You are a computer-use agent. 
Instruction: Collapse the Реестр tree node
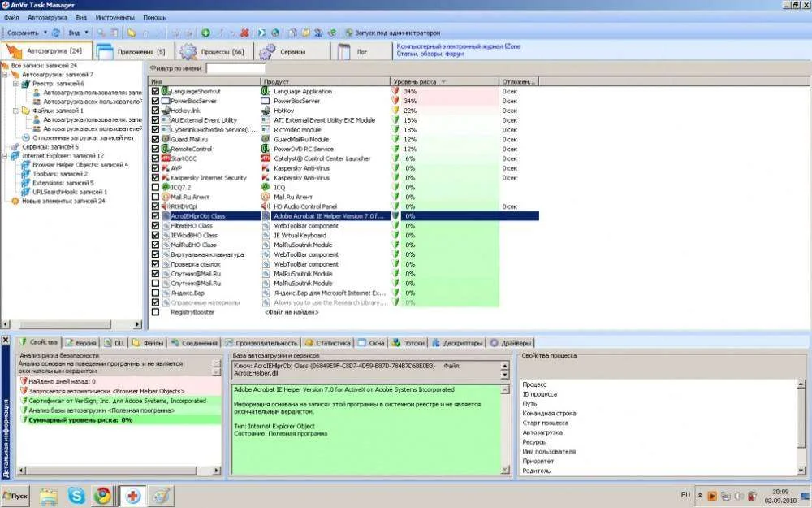click(x=15, y=84)
